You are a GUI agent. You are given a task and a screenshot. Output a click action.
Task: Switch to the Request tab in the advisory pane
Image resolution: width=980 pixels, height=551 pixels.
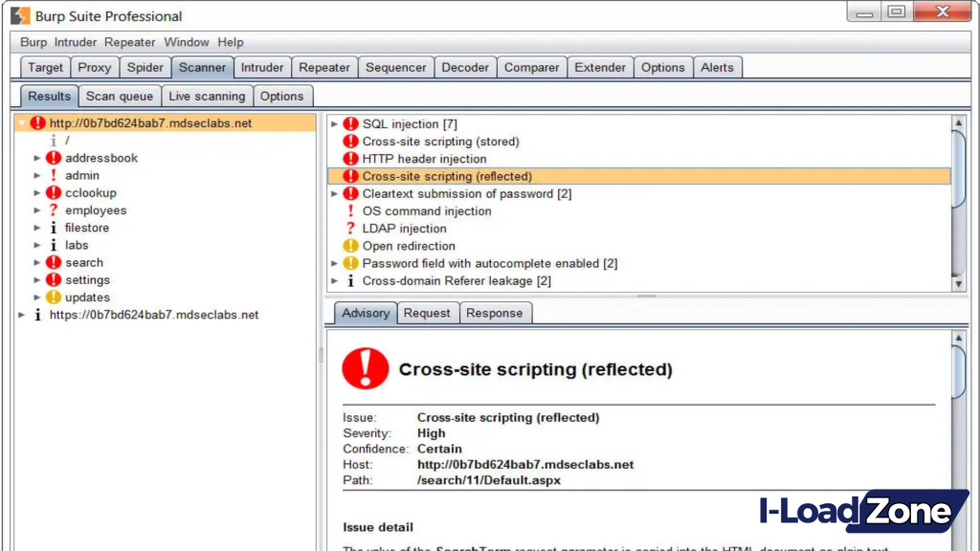[427, 313]
